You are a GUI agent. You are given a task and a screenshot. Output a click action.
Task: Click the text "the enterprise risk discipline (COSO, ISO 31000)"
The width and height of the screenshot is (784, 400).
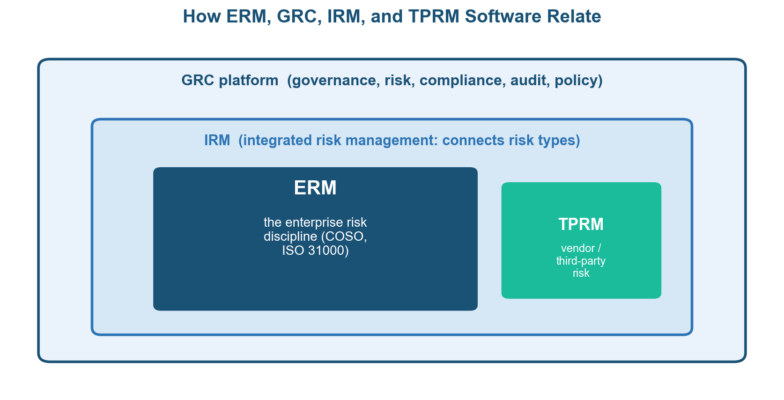315,236
